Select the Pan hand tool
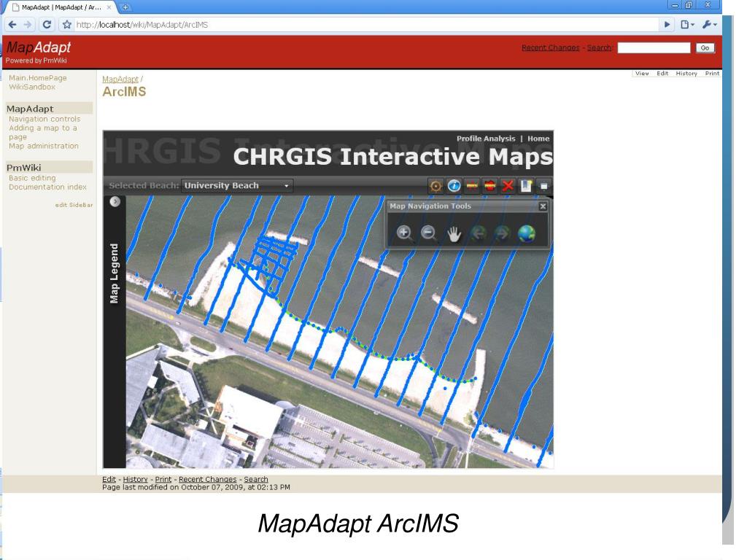 point(454,234)
